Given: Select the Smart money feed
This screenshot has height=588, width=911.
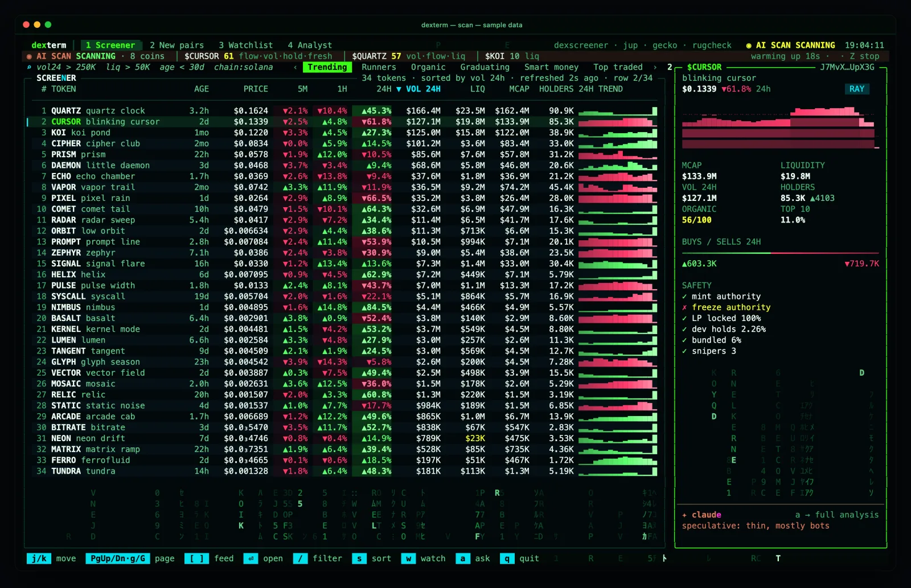Looking at the screenshot, I should pyautogui.click(x=551, y=67).
